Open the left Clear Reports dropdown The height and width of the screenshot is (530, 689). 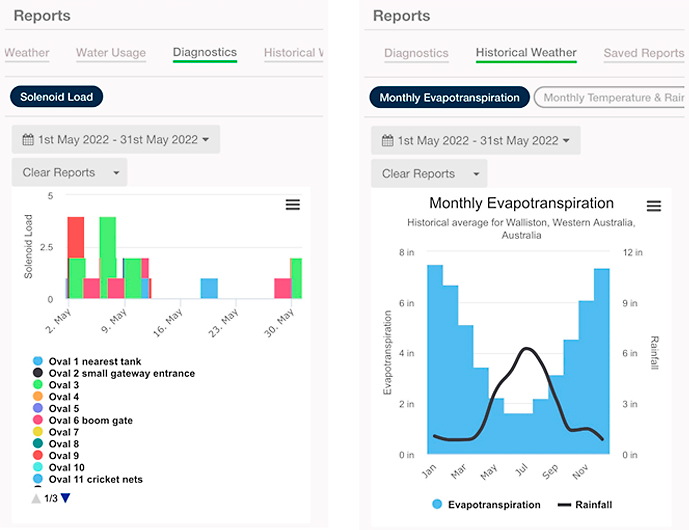click(x=70, y=173)
